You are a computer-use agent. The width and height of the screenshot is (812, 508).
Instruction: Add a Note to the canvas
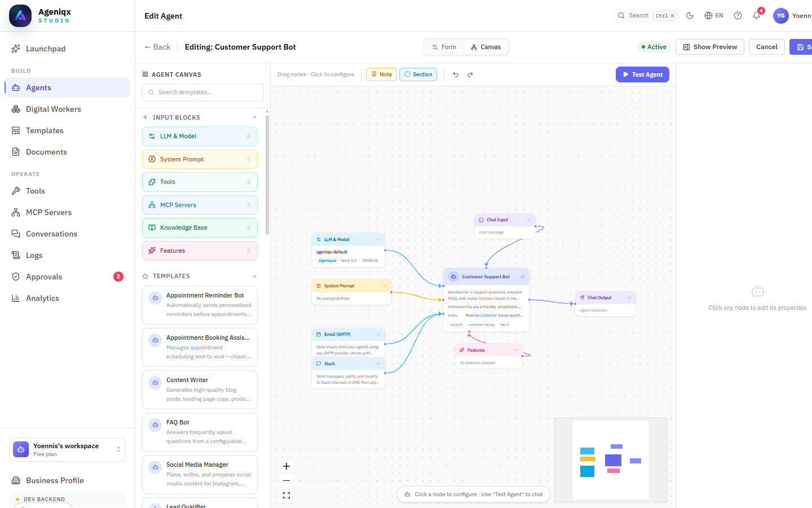[381, 75]
